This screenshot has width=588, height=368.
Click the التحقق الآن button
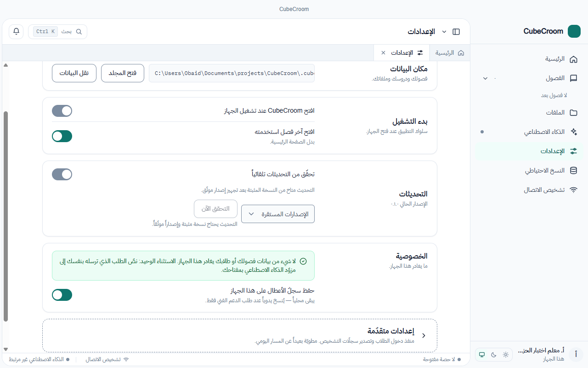click(x=215, y=209)
